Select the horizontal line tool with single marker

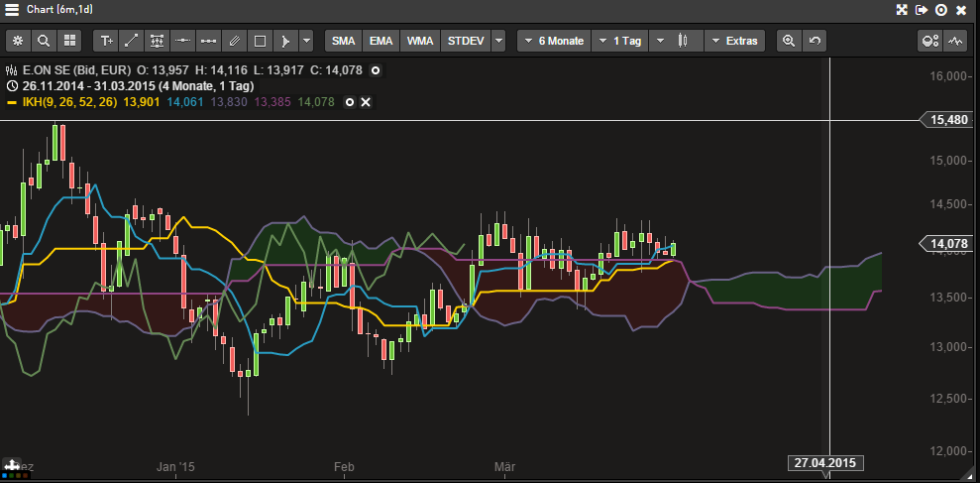[x=182, y=42]
